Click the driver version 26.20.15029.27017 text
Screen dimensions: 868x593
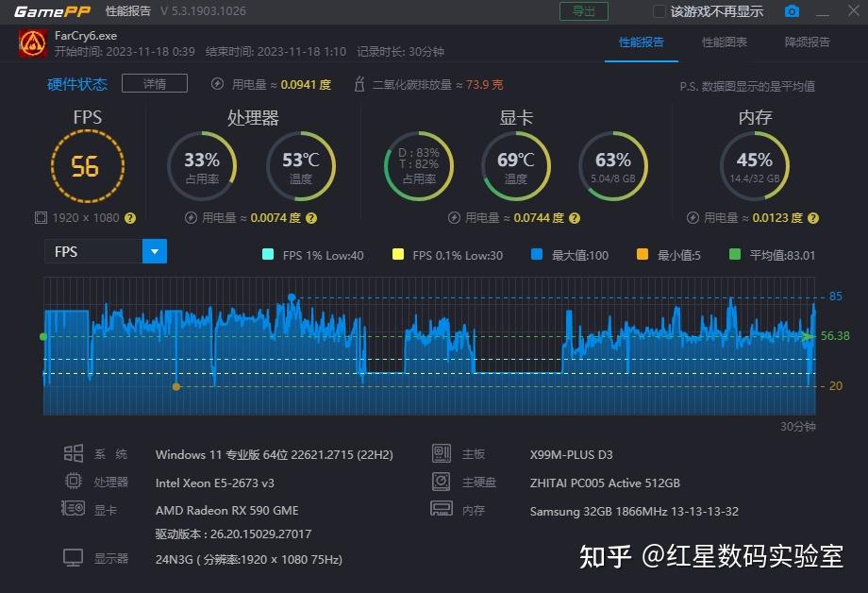pyautogui.click(x=233, y=534)
